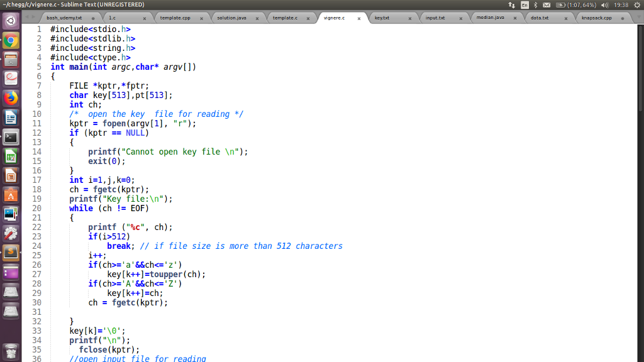Image resolution: width=644 pixels, height=362 pixels.
Task: Open LibreOffice Writer from the dock
Action: point(11,118)
